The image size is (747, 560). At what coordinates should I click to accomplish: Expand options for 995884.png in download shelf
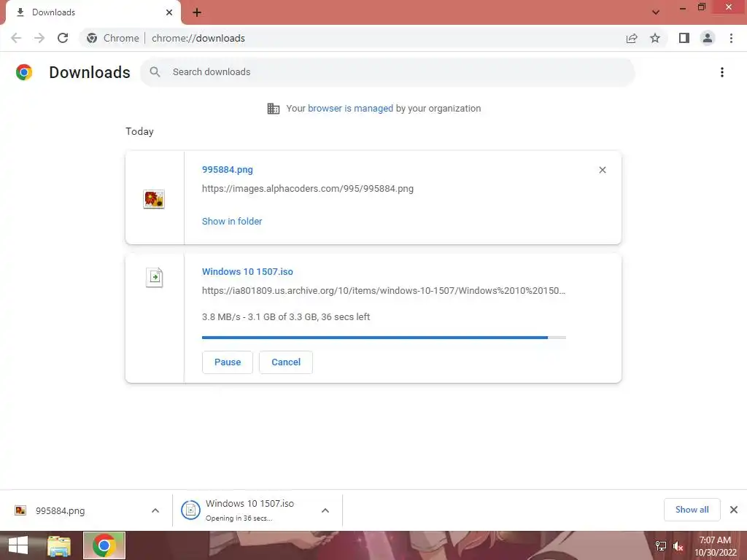coord(155,510)
